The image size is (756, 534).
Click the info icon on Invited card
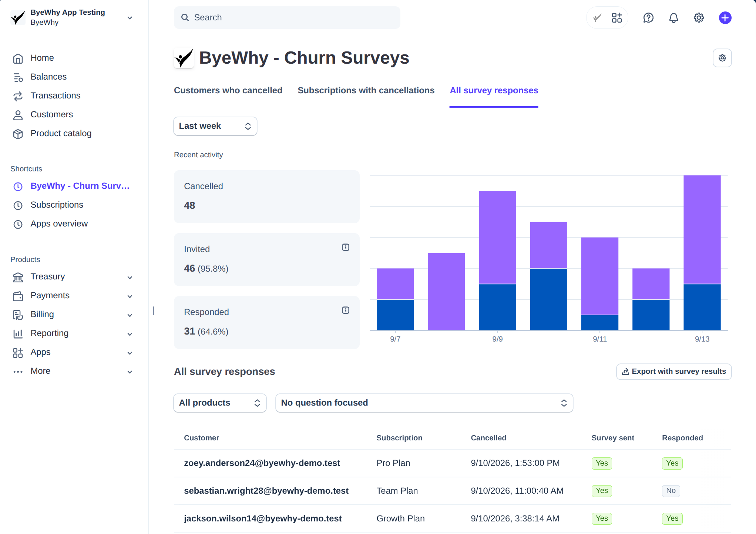pos(345,248)
